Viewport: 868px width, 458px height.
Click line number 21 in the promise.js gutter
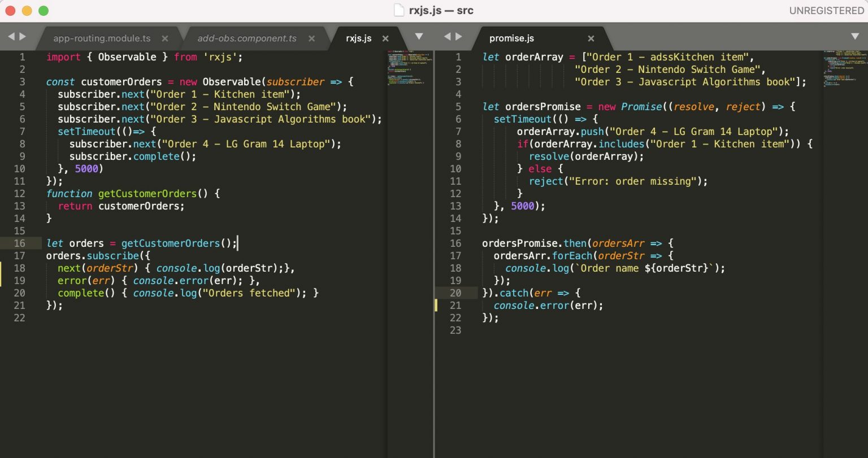coord(455,305)
